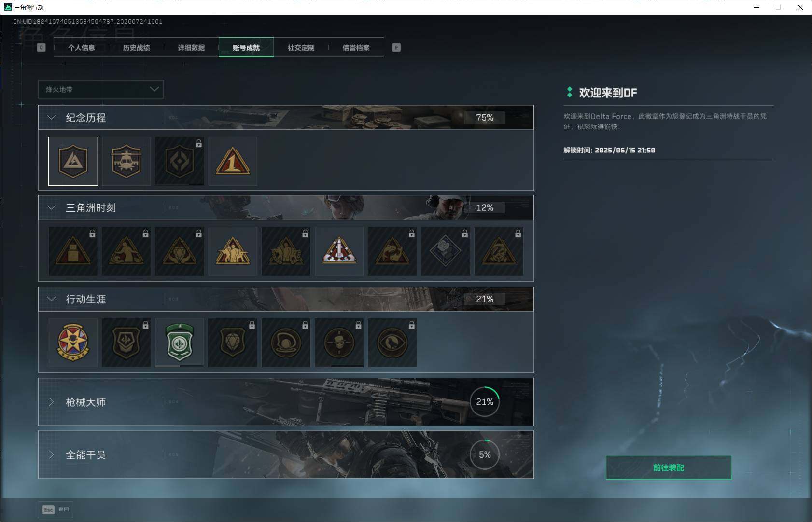The width and height of the screenshot is (812, 522).
Task: Select the 账号成就 tab
Action: [246, 47]
